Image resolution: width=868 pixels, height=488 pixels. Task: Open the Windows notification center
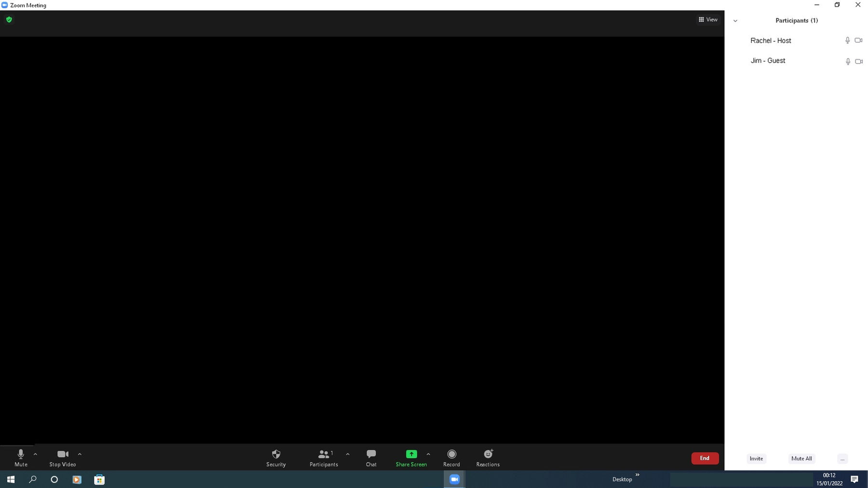tap(854, 479)
